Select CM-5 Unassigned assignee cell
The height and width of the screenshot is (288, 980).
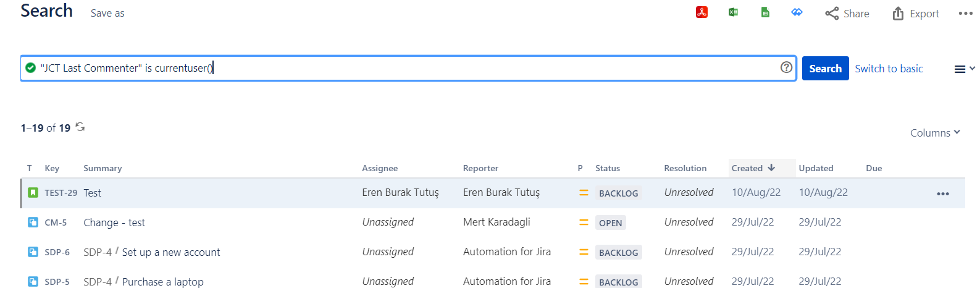click(x=388, y=222)
